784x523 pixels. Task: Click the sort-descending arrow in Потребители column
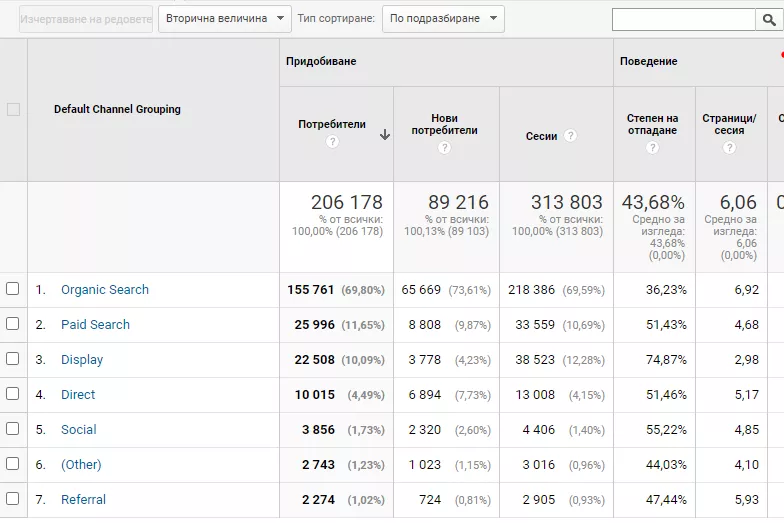pyautogui.click(x=384, y=134)
